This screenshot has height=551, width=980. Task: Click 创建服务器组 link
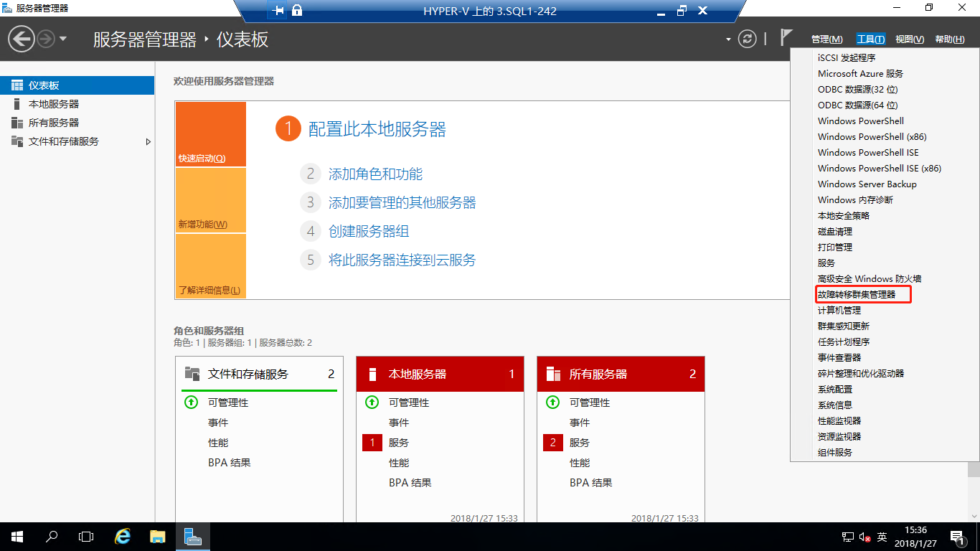click(369, 231)
